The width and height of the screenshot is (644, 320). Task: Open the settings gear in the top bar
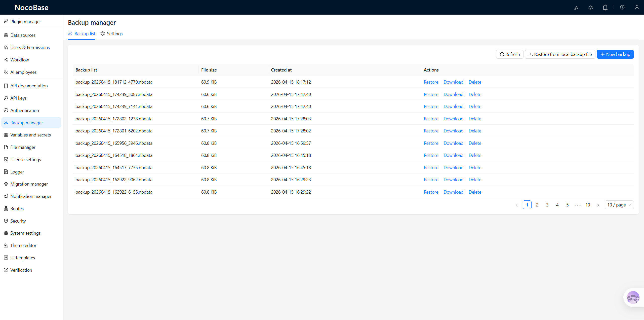[590, 7]
